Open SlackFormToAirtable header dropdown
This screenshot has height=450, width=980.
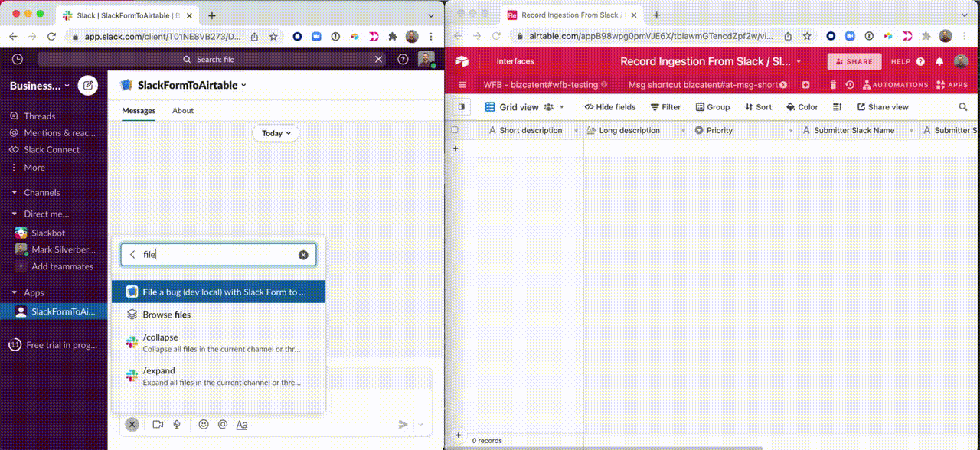click(x=192, y=85)
